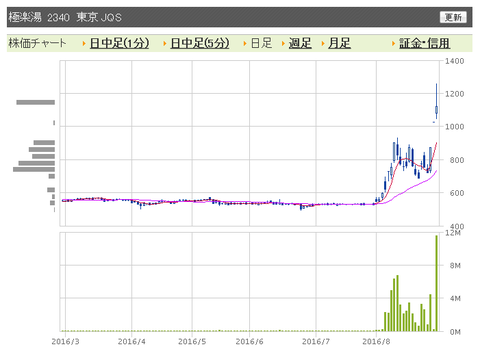Click the 極楽湯 2340 stock title
The width and height of the screenshot is (480, 362).
pyautogui.click(x=39, y=17)
